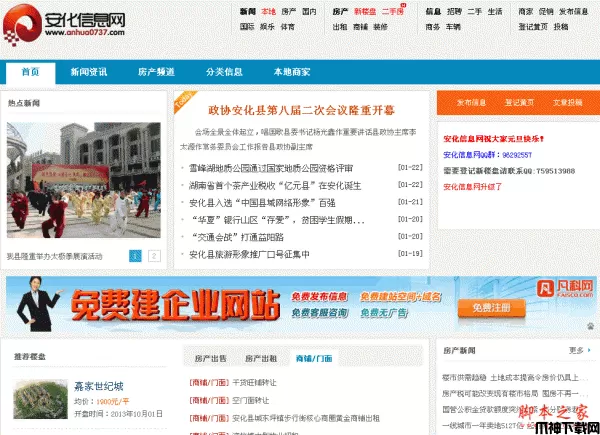
Task: Click 文章投稿 in the orange bar
Action: click(x=567, y=103)
